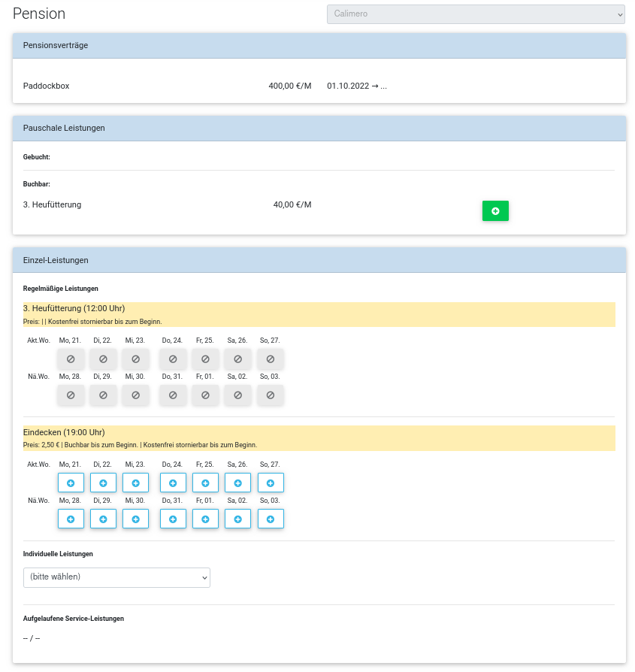Book Eindecken for Fr, 25. current week
Screen dimensions: 635x672
pos(205,483)
